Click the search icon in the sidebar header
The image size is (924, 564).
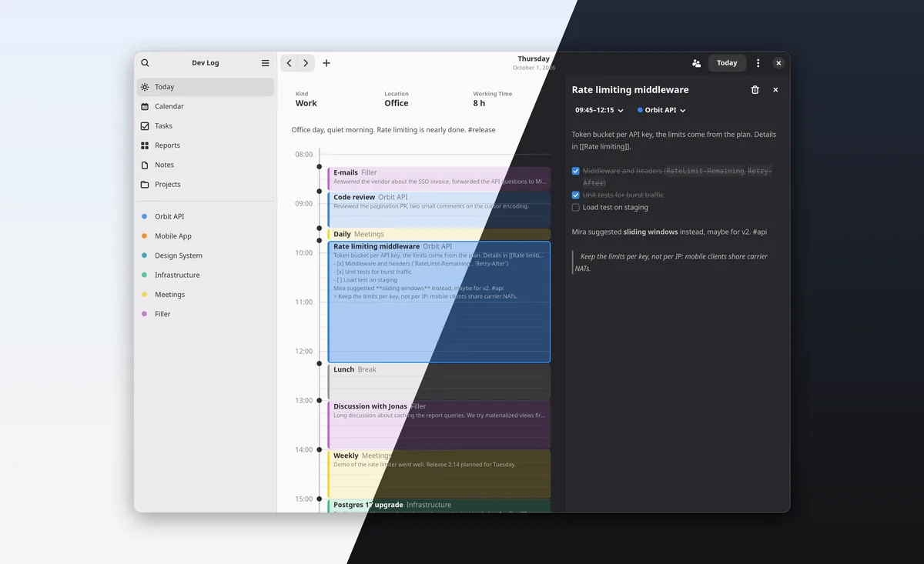pyautogui.click(x=145, y=63)
